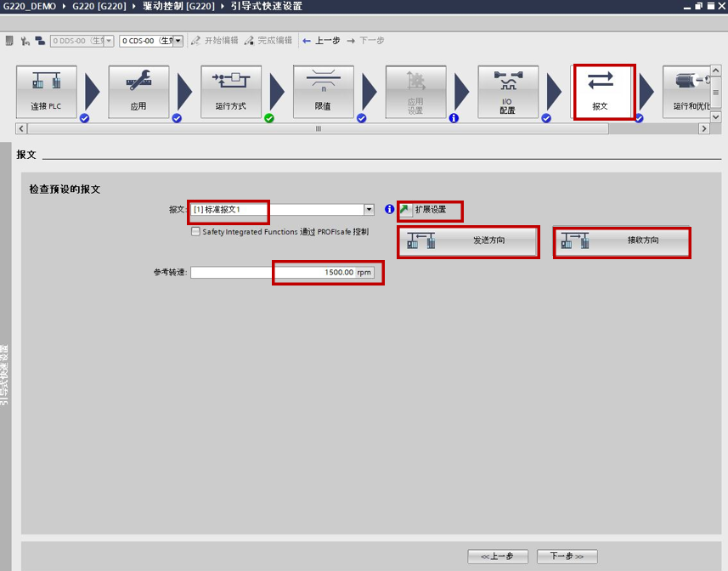The width and height of the screenshot is (728, 571).
Task: Click the 发送方向 button
Action: tap(468, 241)
